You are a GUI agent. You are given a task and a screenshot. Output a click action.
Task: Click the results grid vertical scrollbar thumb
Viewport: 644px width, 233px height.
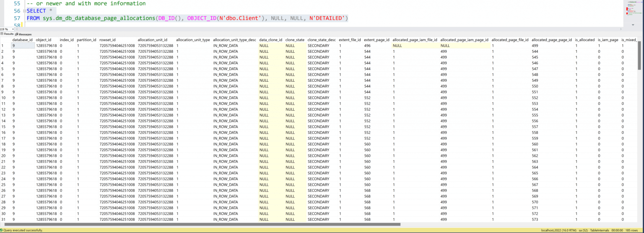click(x=639, y=54)
